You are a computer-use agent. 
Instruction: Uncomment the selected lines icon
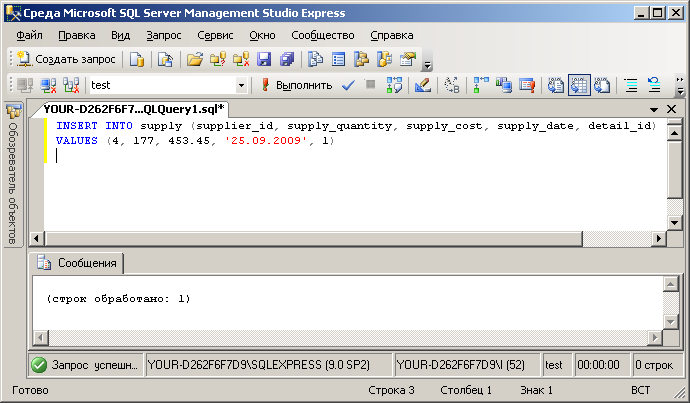tap(654, 85)
